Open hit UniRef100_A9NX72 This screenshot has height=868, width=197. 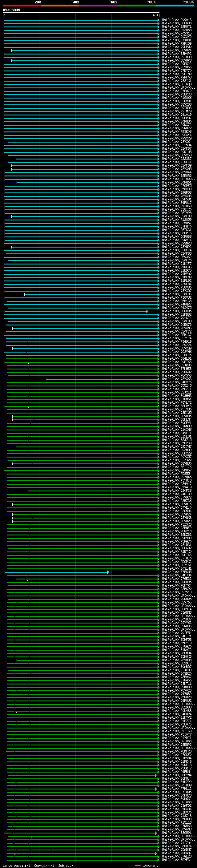(x=177, y=125)
